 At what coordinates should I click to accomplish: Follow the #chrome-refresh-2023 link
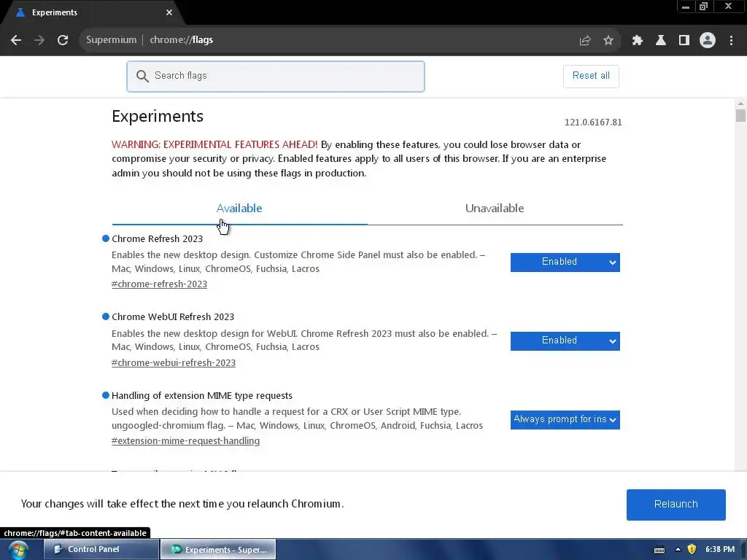[159, 284]
